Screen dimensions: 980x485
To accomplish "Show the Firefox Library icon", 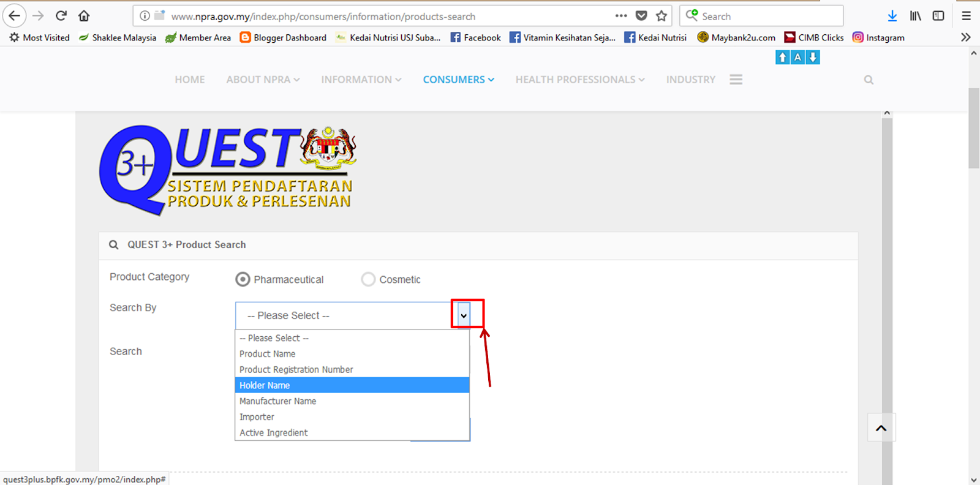I will tap(915, 16).
